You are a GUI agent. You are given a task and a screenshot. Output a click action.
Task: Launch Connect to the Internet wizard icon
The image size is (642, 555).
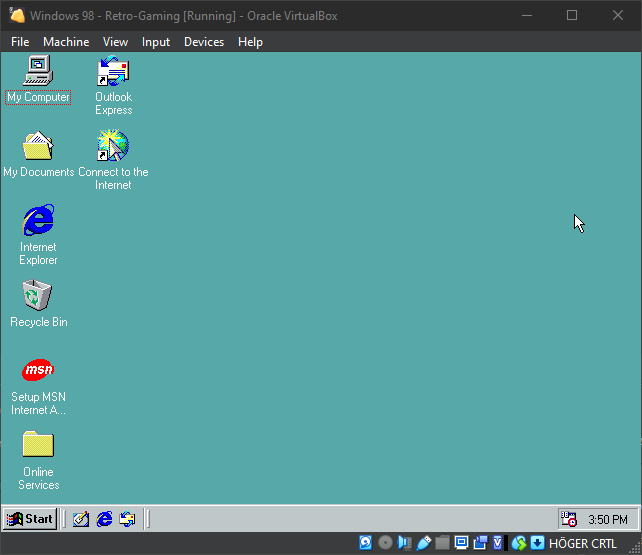pyautogui.click(x=113, y=147)
